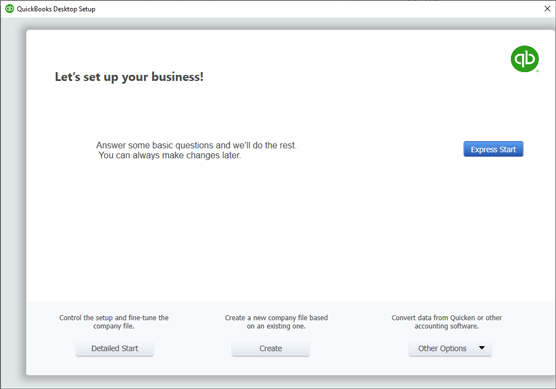The width and height of the screenshot is (556, 389).
Task: Click "Convert data from Quicken" description
Action: [x=447, y=322]
